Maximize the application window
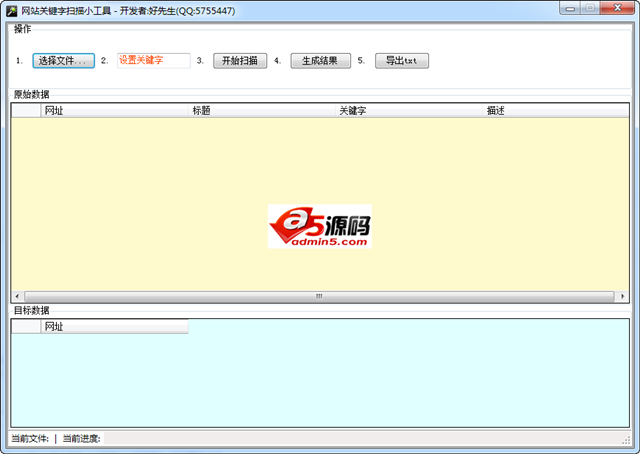640x454 pixels. tap(590, 8)
